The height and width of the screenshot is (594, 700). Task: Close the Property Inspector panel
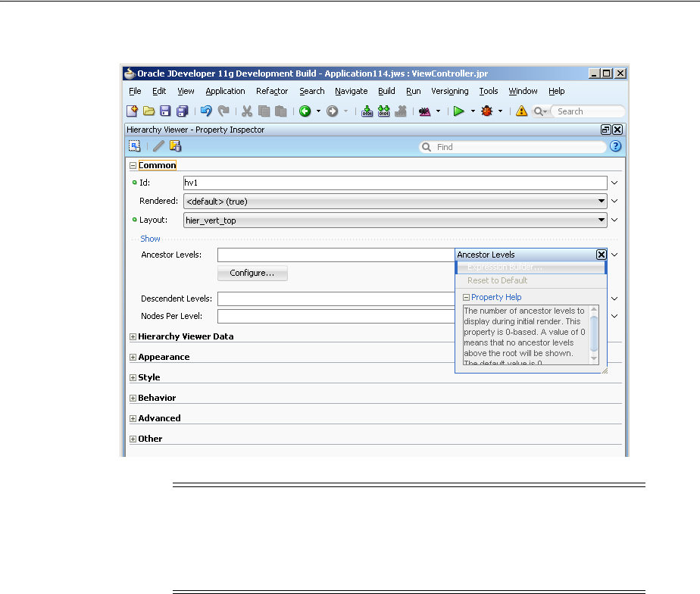617,130
